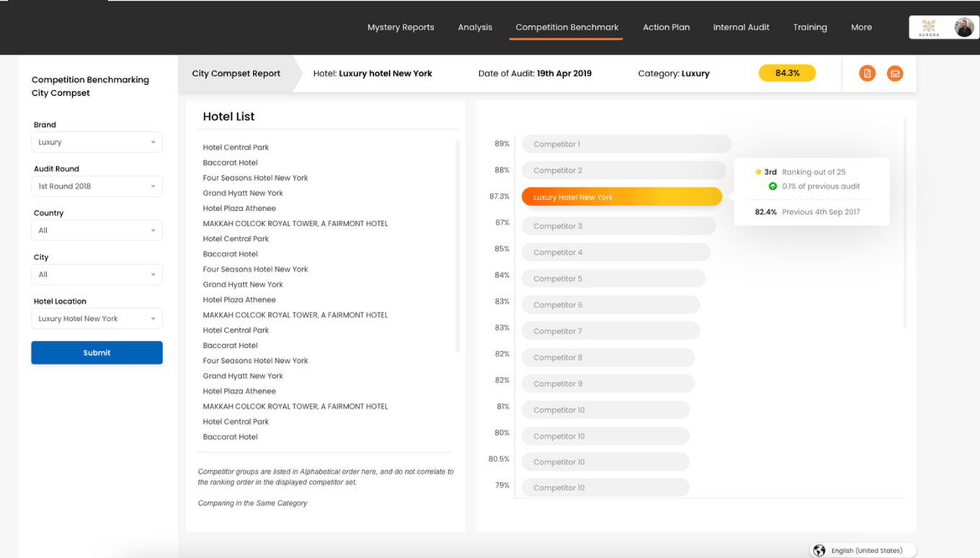Expand the Audit Round 1st Round 2018 dropdown
The image size is (980, 558).
(97, 186)
